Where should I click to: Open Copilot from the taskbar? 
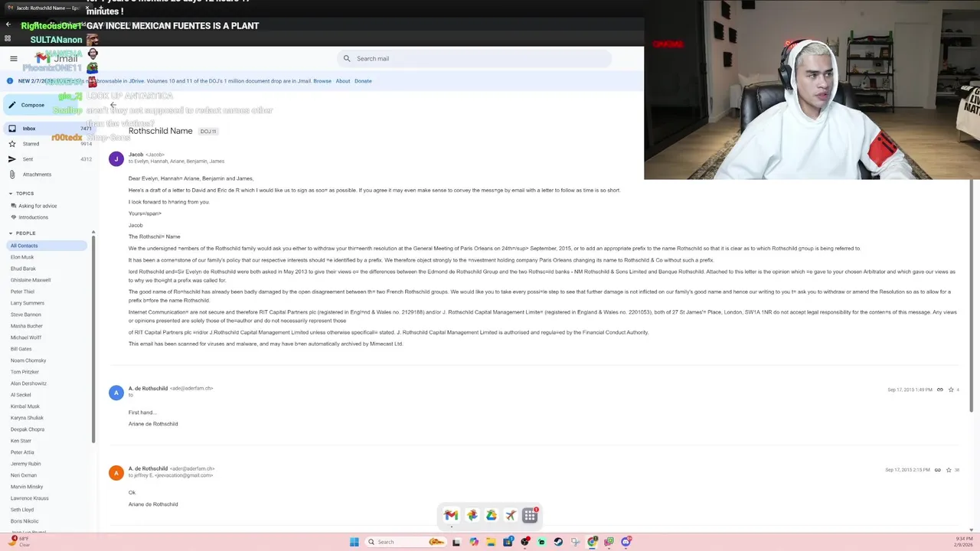474,542
